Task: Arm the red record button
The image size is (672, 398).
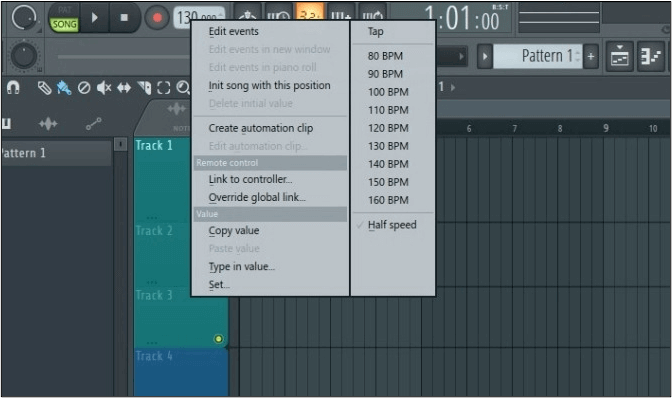Action: click(x=157, y=18)
